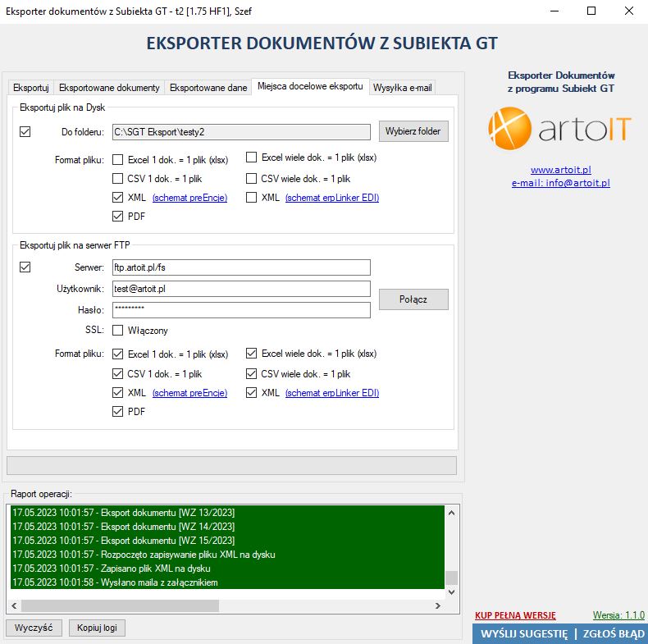Uncheck FTP CSV wiele dok. = 1 plik

[251, 373]
